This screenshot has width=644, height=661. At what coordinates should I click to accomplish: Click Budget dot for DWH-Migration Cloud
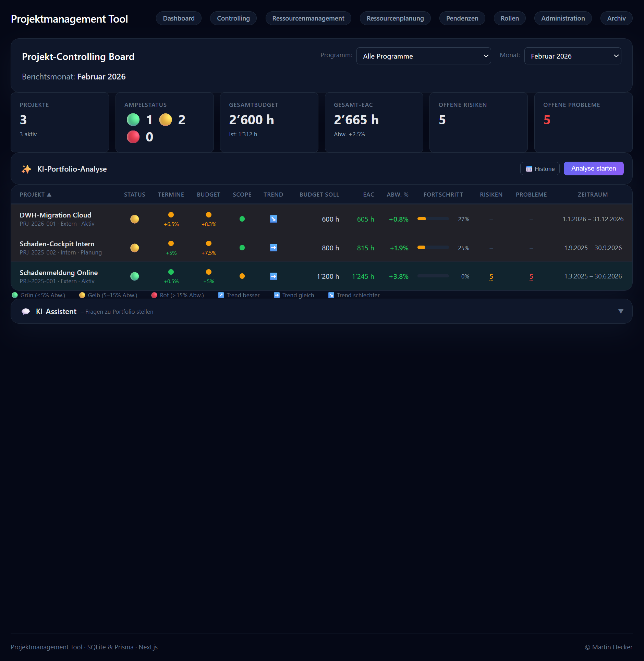point(209,215)
